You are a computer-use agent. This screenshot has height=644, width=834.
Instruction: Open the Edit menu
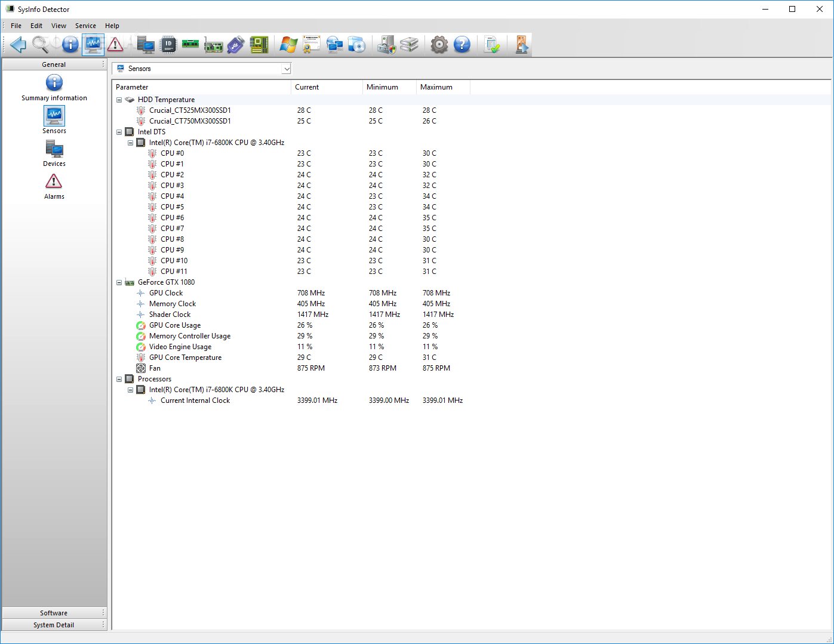[36, 26]
